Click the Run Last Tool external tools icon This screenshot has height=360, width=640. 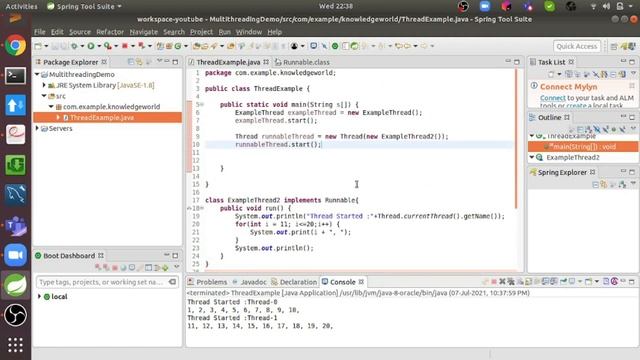108,46
